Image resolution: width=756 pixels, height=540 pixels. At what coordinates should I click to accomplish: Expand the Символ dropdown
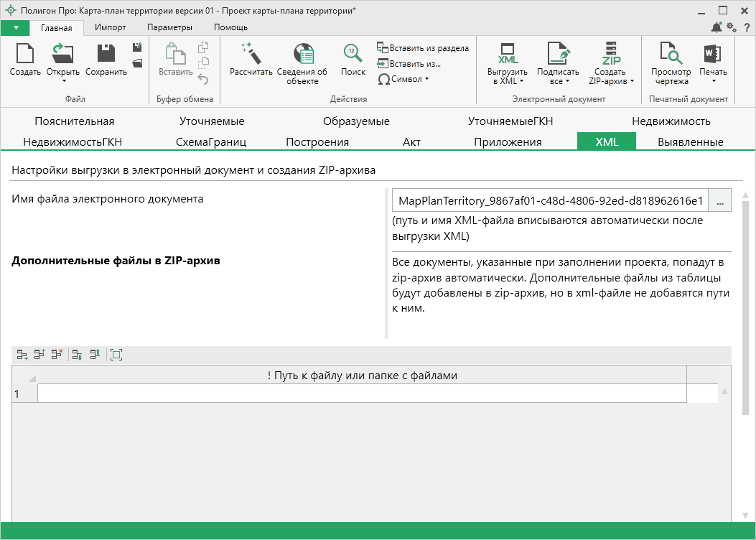(426, 79)
